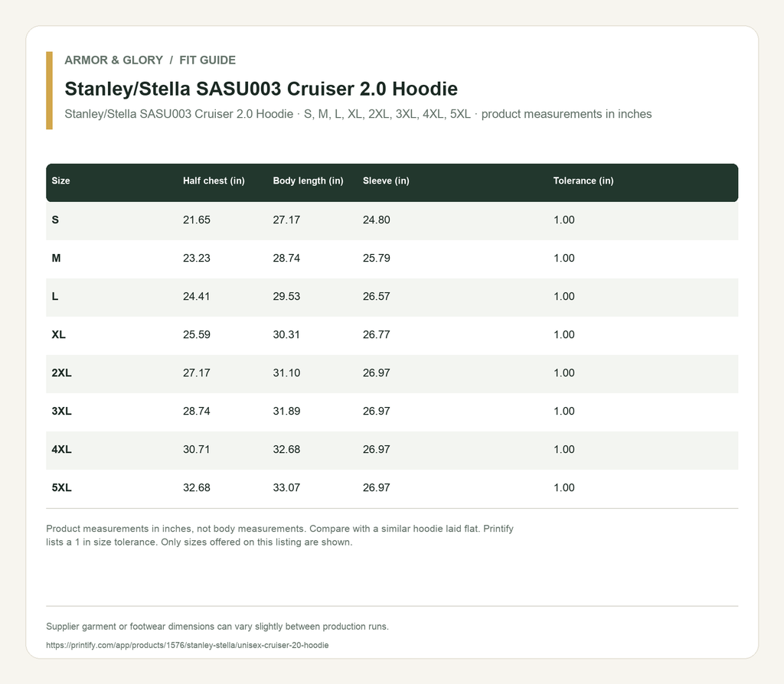
Task: Click the "2XL" size row label
Action: pyautogui.click(x=61, y=373)
